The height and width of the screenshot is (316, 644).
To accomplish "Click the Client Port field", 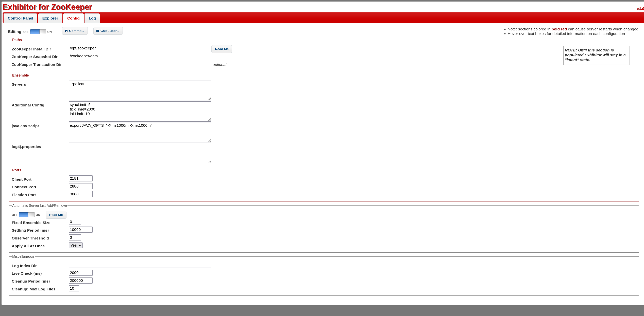I will pyautogui.click(x=81, y=178).
